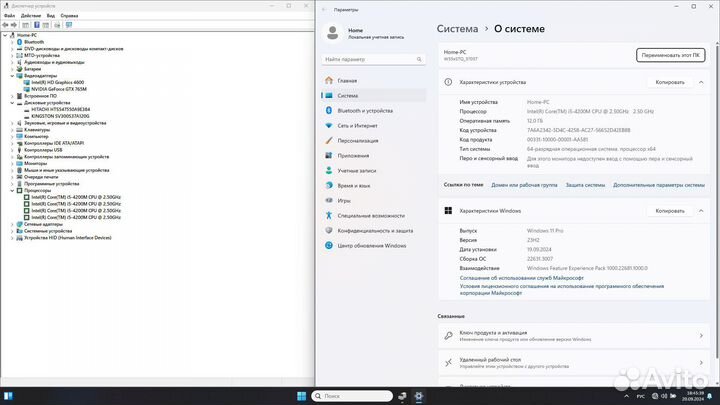Open Конфиденциальность и защита in Settings sidebar

(x=373, y=231)
